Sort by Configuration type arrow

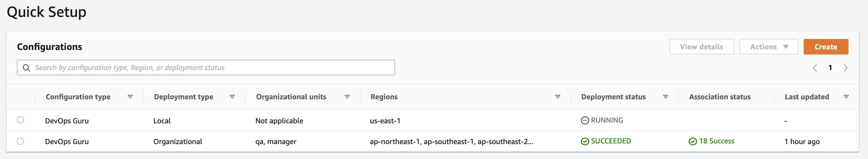[130, 97]
